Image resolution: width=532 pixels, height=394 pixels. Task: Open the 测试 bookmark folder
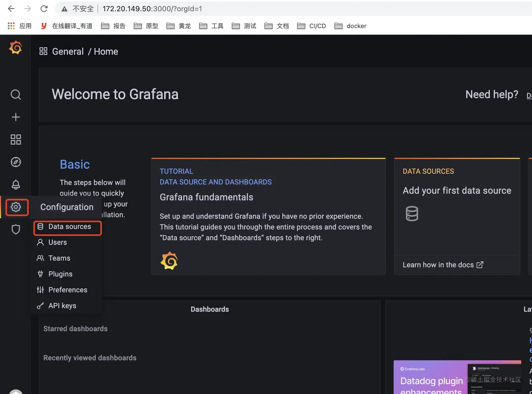pyautogui.click(x=244, y=26)
